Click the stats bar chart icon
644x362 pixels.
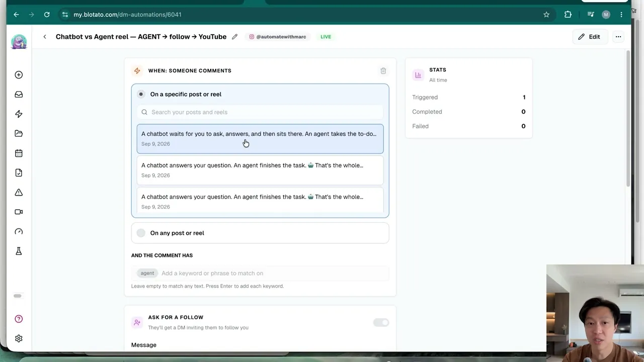[418, 75]
